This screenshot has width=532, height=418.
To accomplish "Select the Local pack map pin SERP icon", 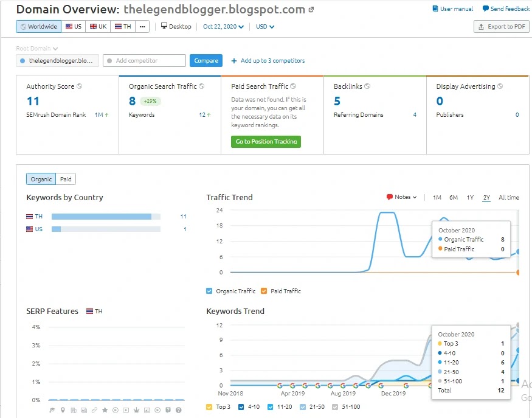I will pos(63,410).
